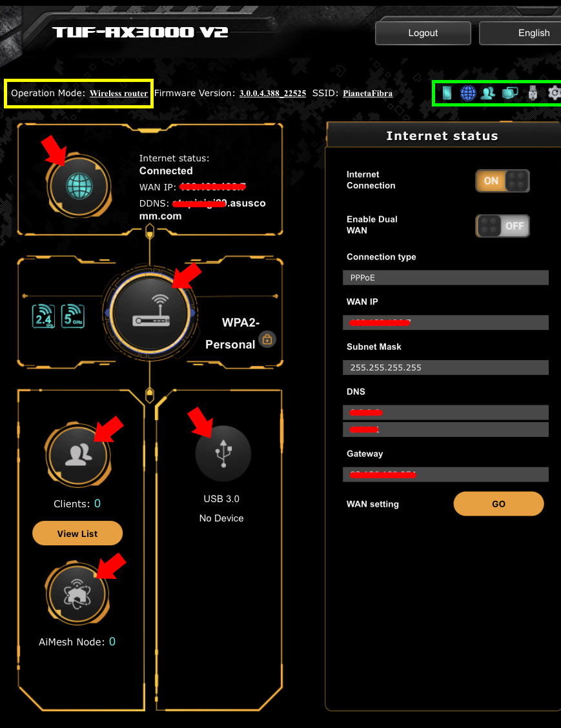The height and width of the screenshot is (728, 561).
Task: Click the gear reboot status icon in header
Action: point(554,93)
